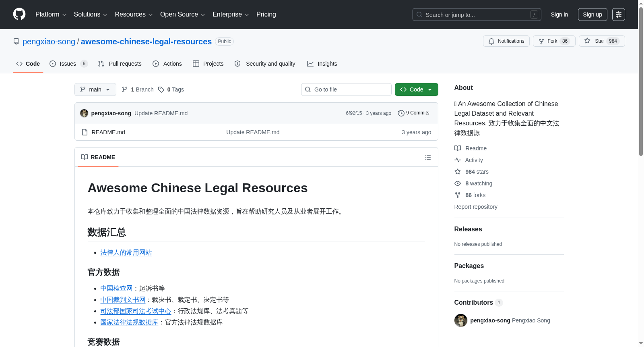Open the README outline list icon
Screen dimensions: 644x347
tap(428, 157)
